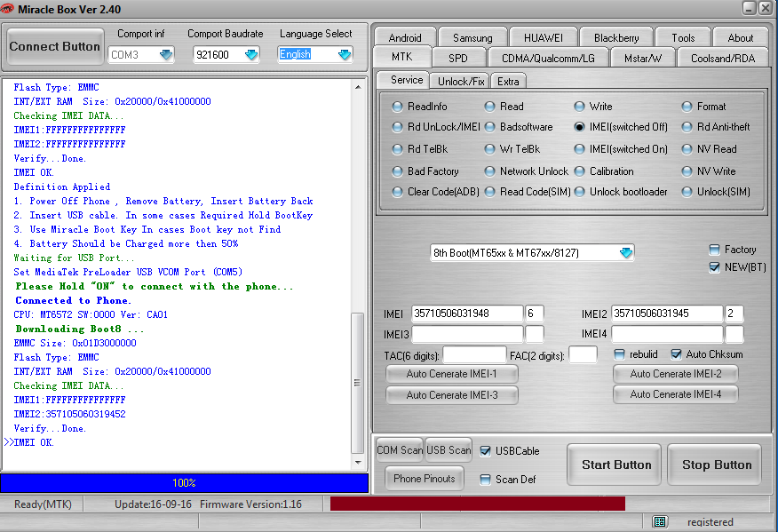Click the IMEI input field with 35710506031948
778x532 pixels.
click(467, 314)
